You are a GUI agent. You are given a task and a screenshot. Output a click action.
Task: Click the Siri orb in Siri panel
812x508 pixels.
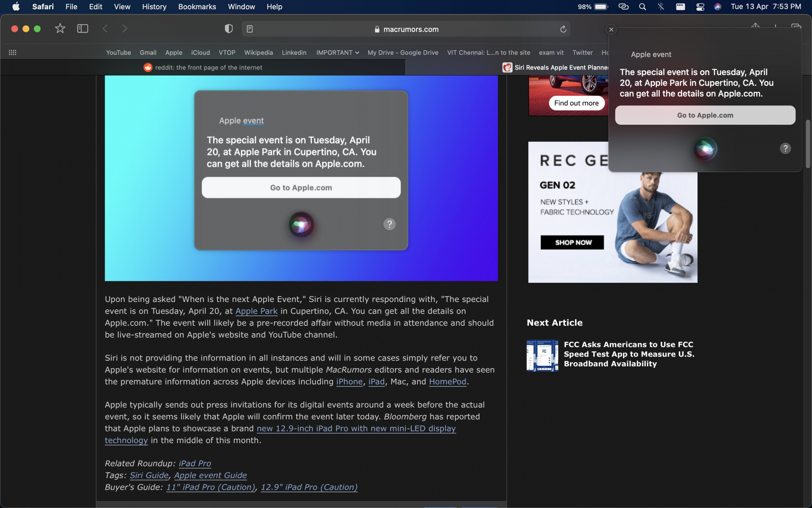[705, 149]
